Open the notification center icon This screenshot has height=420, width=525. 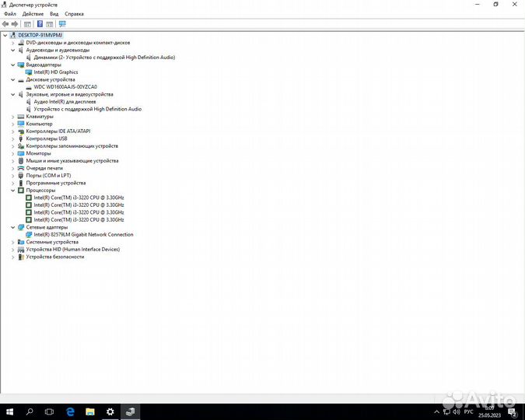coord(513,411)
